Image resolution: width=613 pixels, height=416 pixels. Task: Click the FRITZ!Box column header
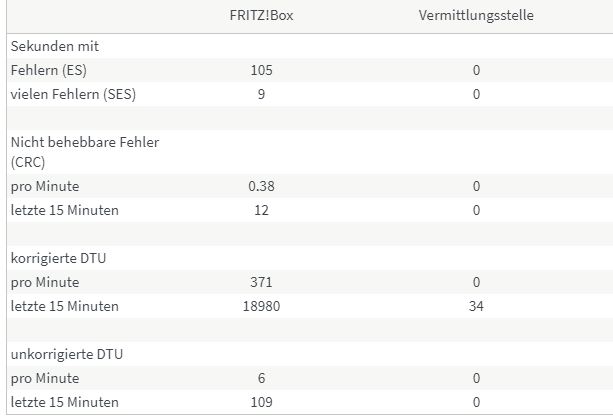pyautogui.click(x=261, y=15)
